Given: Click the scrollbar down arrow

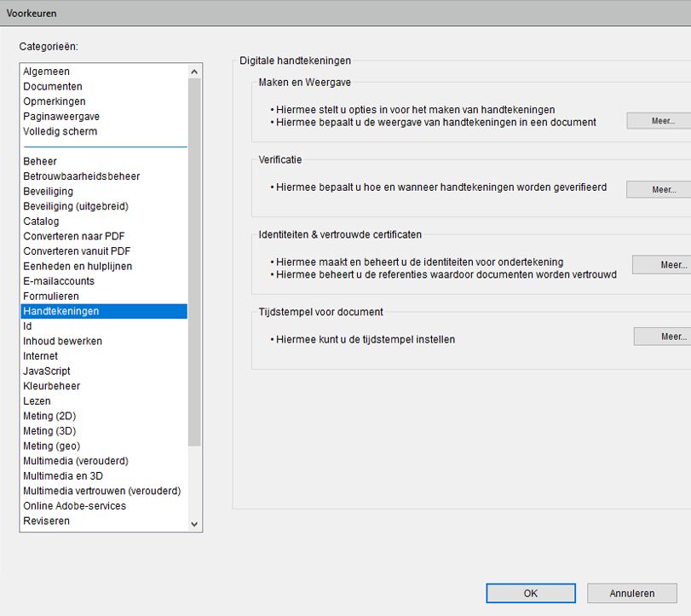Looking at the screenshot, I should click(193, 523).
